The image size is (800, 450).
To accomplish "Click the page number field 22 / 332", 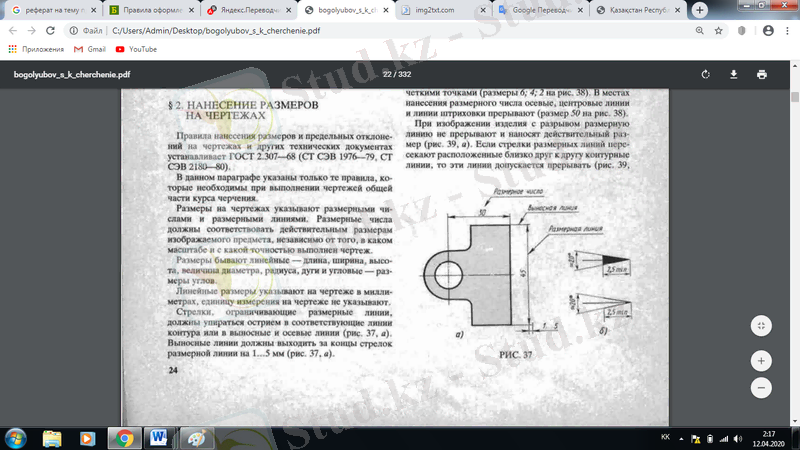I will point(397,74).
